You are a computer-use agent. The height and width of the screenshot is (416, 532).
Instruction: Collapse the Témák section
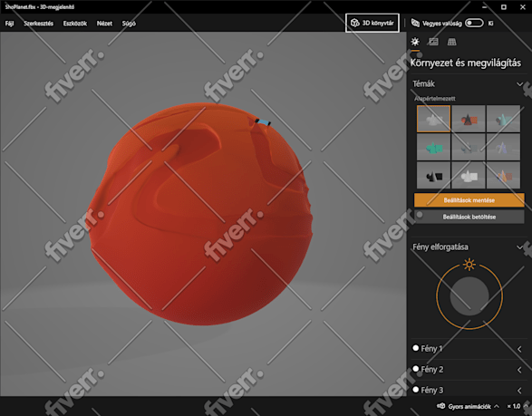(x=519, y=83)
